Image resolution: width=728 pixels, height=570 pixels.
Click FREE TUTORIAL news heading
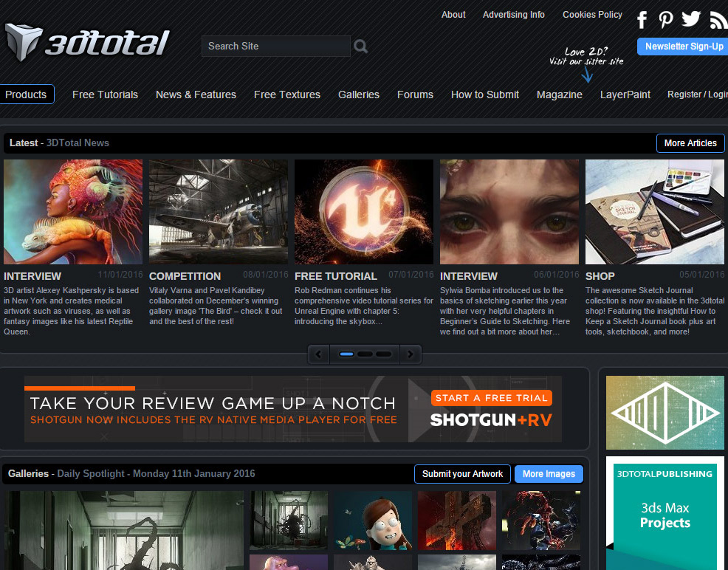point(336,276)
